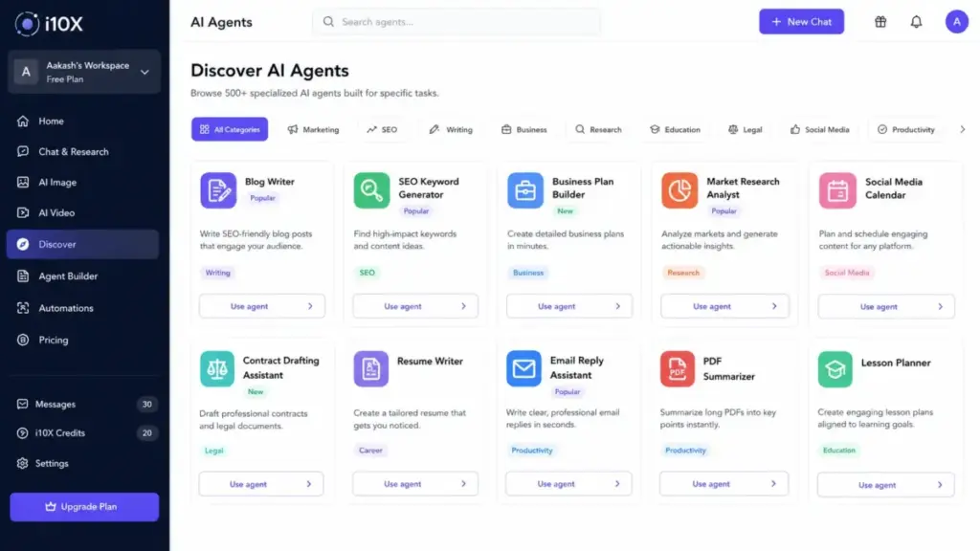Select the All Categories tab
980x551 pixels.
tap(230, 129)
